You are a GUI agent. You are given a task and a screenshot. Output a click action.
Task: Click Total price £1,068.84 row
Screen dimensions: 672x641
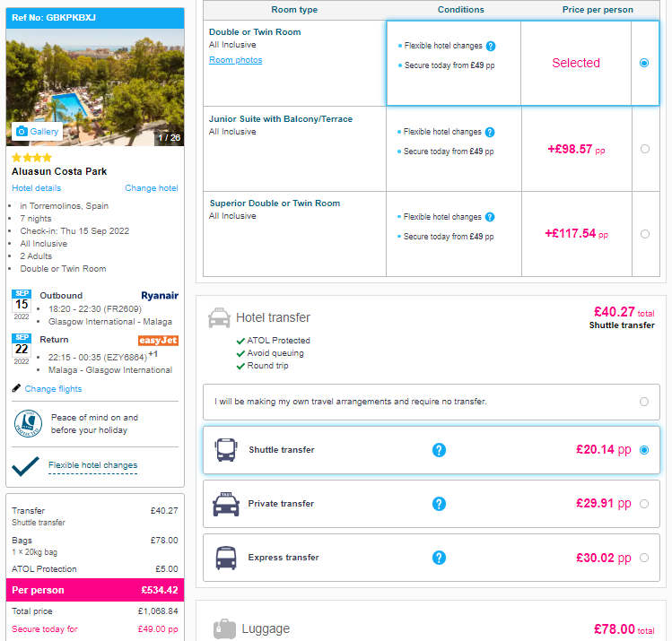pyautogui.click(x=95, y=611)
